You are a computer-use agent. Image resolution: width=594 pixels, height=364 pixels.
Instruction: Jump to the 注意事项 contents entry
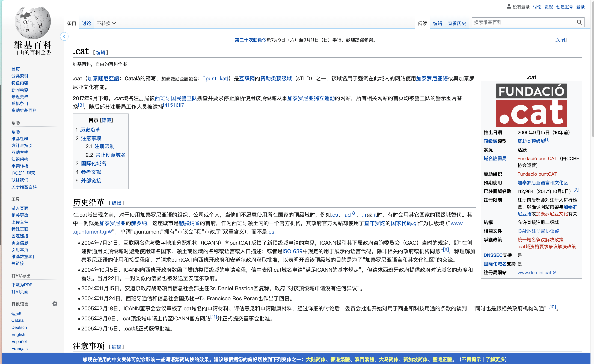click(x=91, y=138)
